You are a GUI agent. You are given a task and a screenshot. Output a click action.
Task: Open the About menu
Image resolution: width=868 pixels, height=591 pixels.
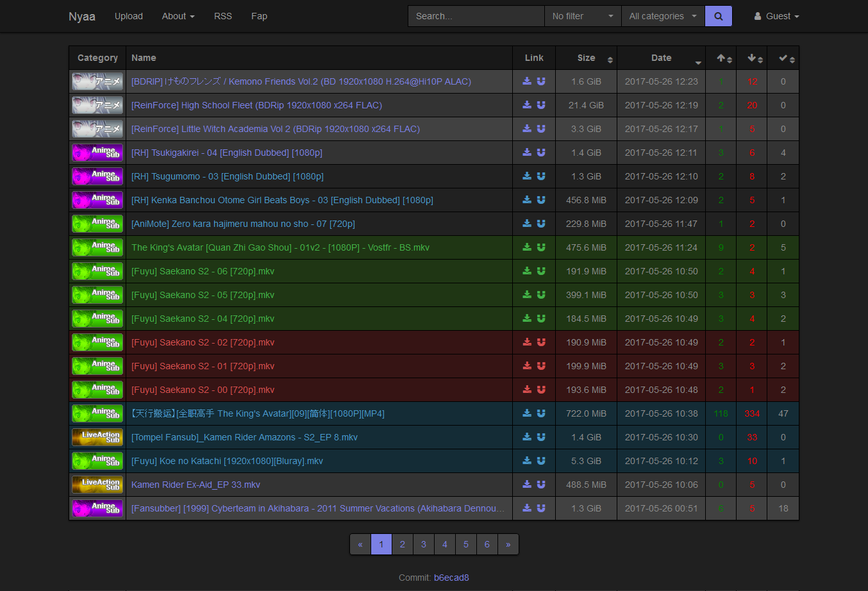pos(178,16)
